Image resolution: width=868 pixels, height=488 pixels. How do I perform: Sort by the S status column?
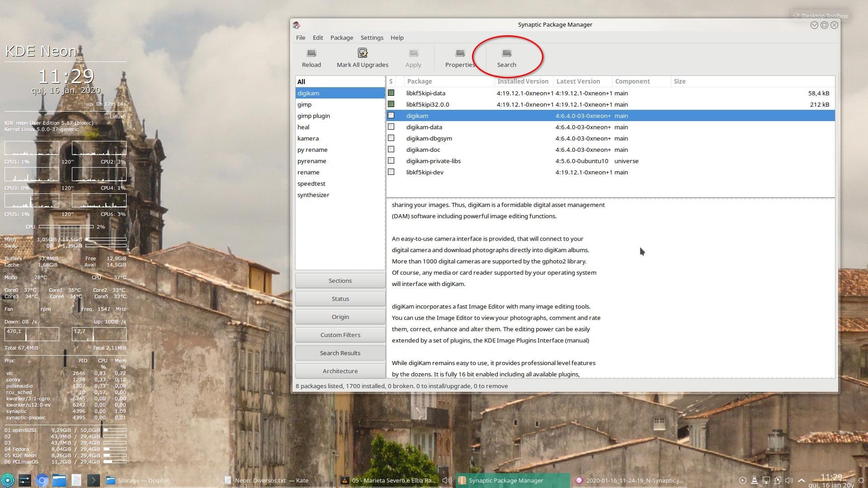click(392, 81)
